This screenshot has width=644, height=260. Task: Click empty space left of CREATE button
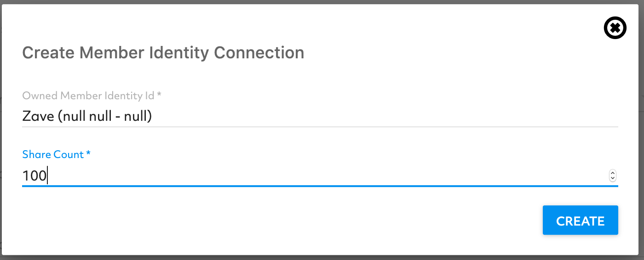coord(276,220)
